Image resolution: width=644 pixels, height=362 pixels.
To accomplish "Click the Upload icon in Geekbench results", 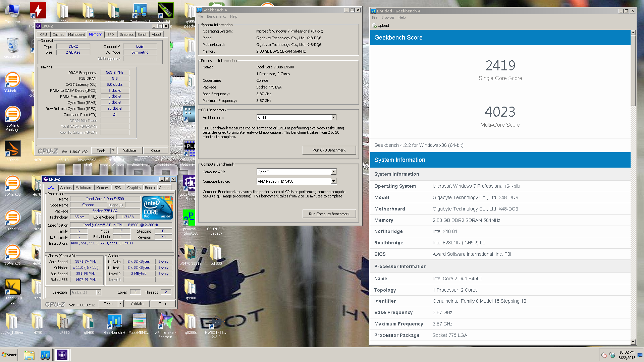I will (375, 26).
